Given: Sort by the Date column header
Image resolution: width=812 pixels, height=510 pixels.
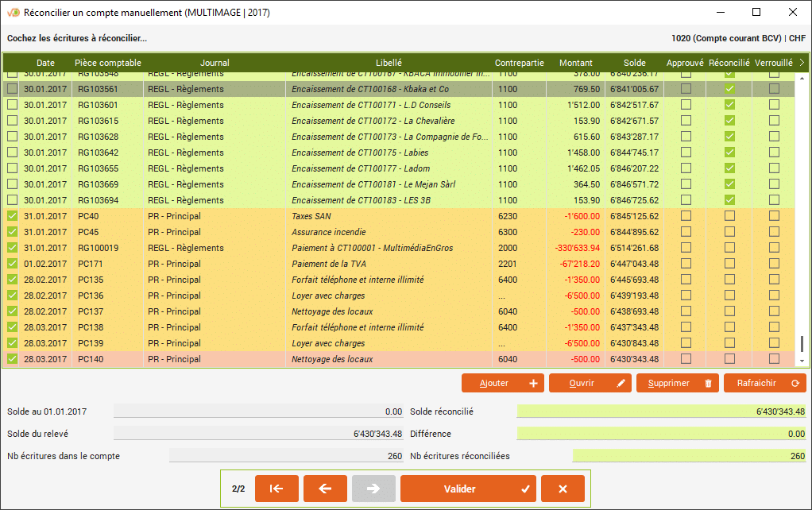Looking at the screenshot, I should tap(45, 63).
